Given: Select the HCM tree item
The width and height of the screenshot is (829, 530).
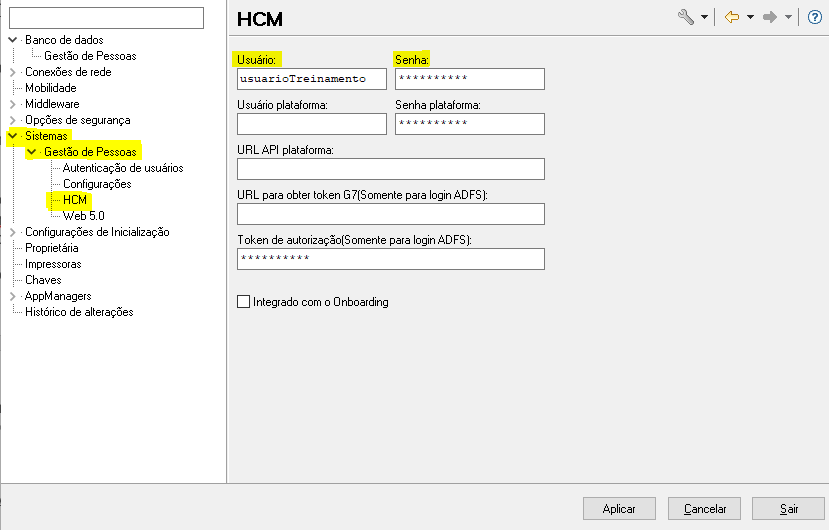Looking at the screenshot, I should (x=75, y=200).
